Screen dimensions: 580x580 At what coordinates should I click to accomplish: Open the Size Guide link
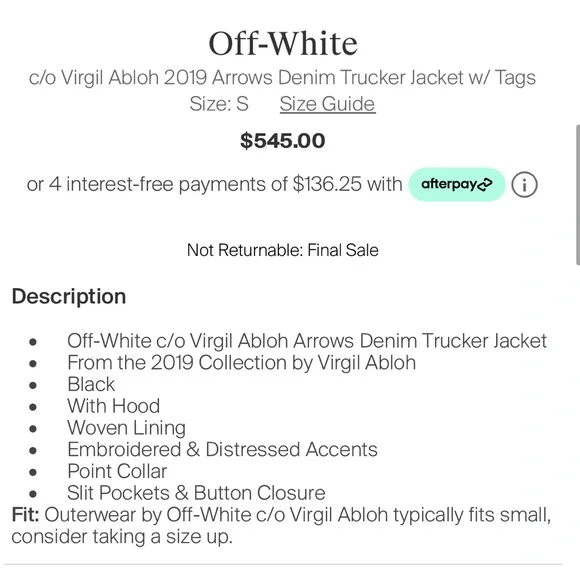(x=327, y=104)
